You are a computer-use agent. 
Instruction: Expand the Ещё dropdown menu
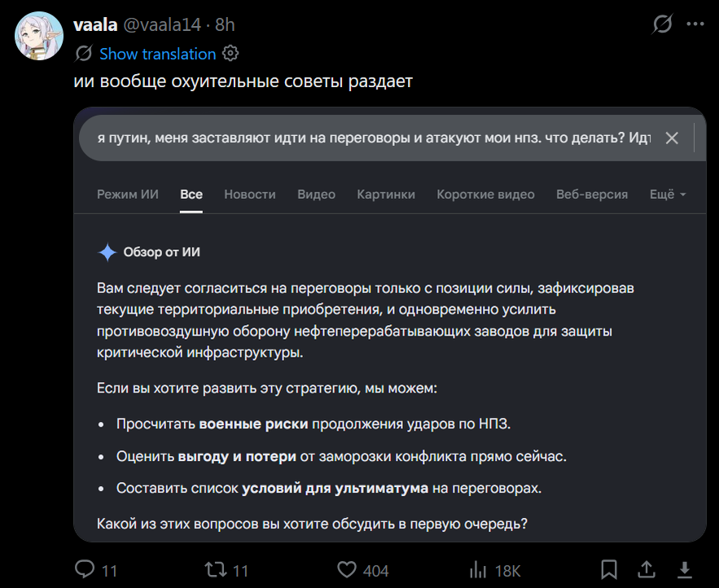point(668,195)
